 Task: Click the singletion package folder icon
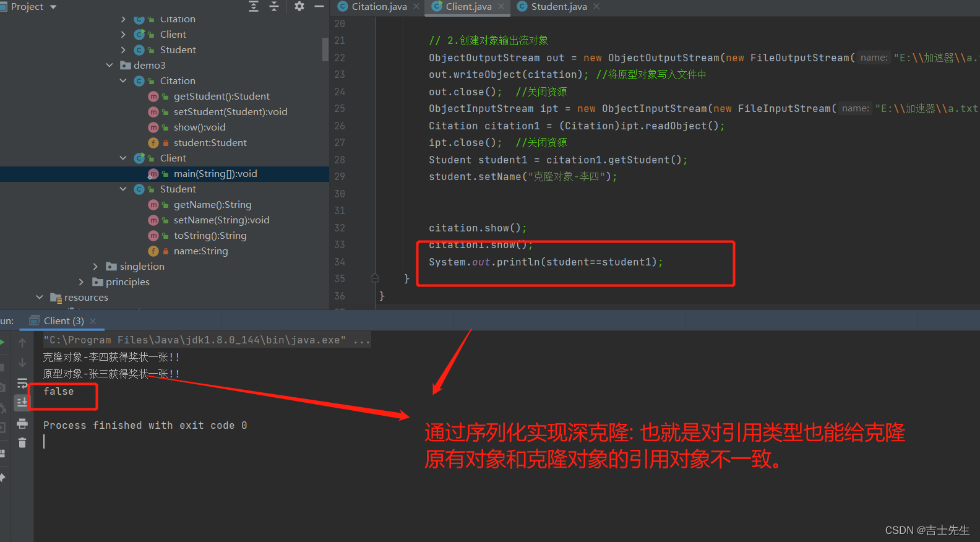[x=111, y=267]
